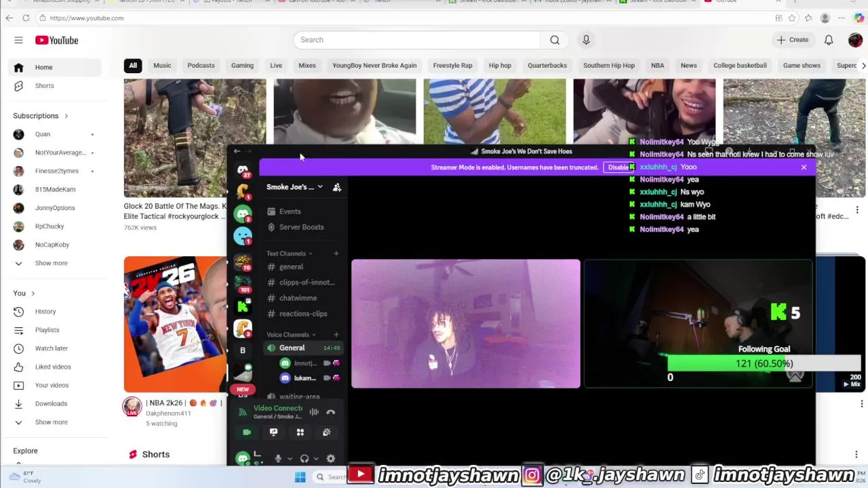868x488 pixels.
Task: Open Discord activities launcher icon
Action: click(300, 432)
